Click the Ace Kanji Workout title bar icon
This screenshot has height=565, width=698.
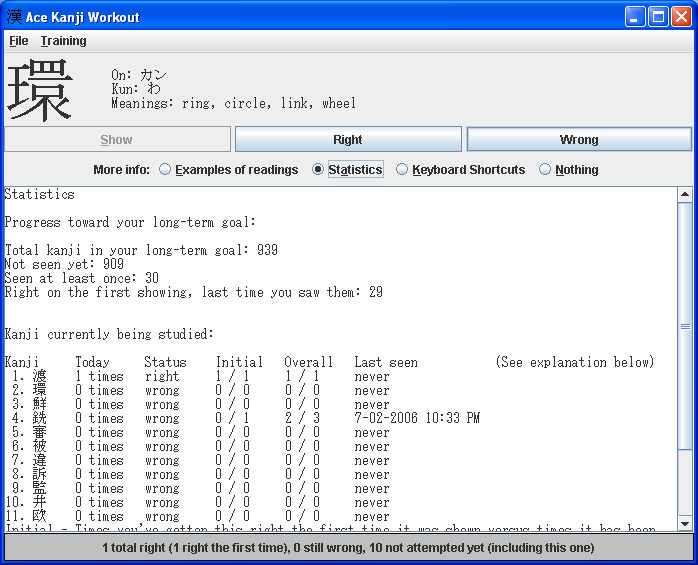(x=15, y=17)
